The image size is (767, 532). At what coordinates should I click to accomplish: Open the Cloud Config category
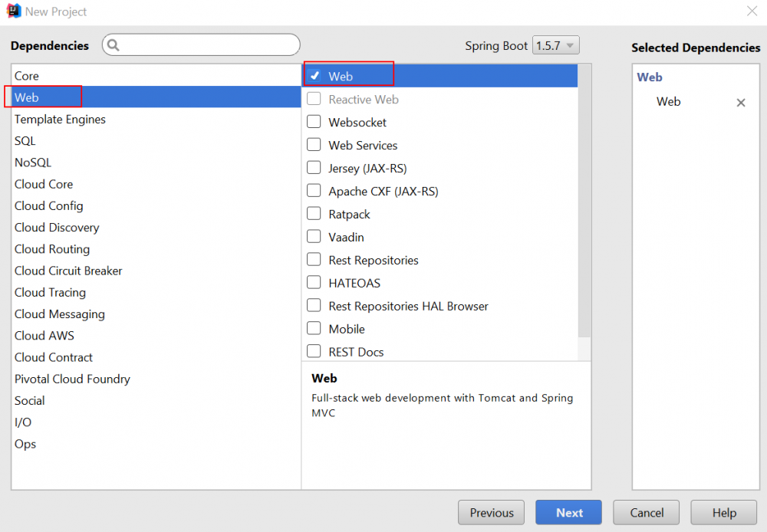pyautogui.click(x=48, y=206)
